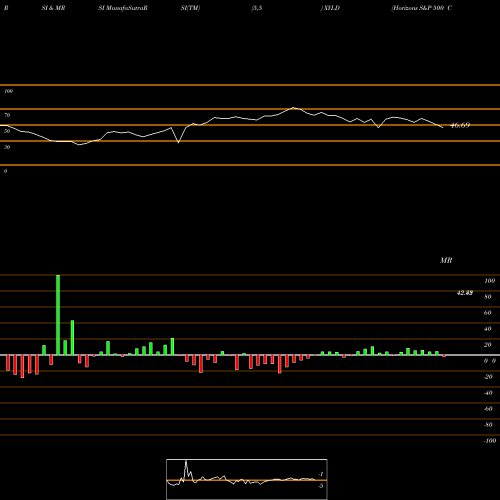Click the 'SI & MR' header text
The height and width of the screenshot is (500, 500).
(53, 8)
